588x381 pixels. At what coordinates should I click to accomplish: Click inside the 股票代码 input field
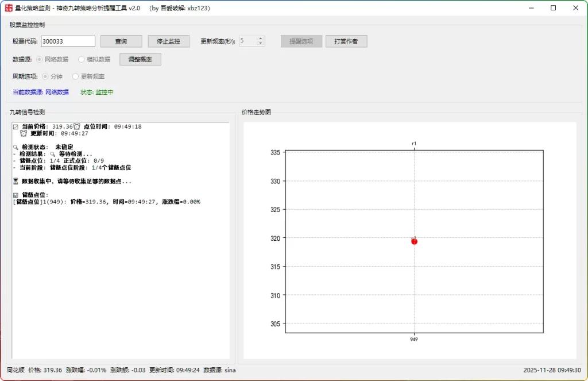[68, 41]
